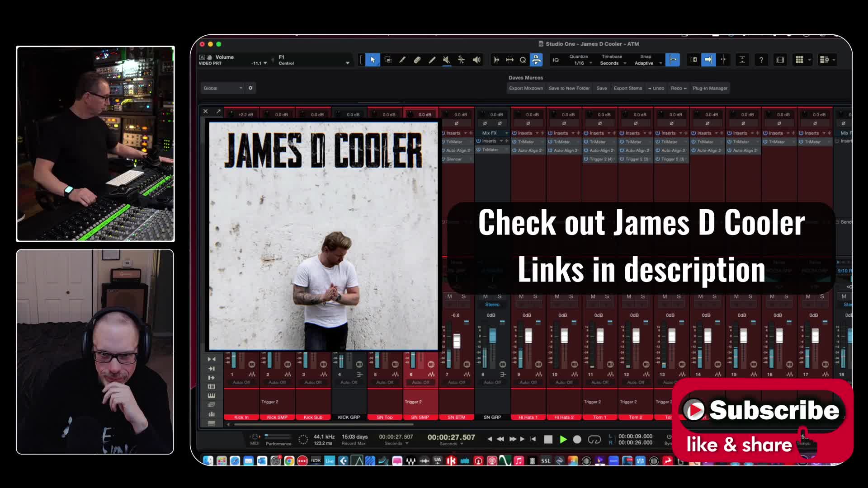Open the SSL plugin app in the dock
Image resolution: width=868 pixels, height=488 pixels.
[546, 461]
